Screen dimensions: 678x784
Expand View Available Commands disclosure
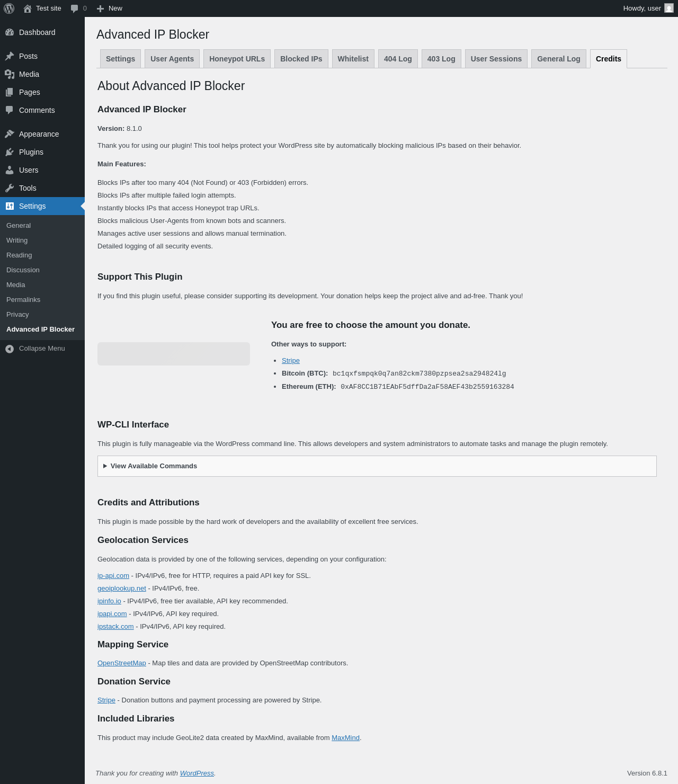154,466
